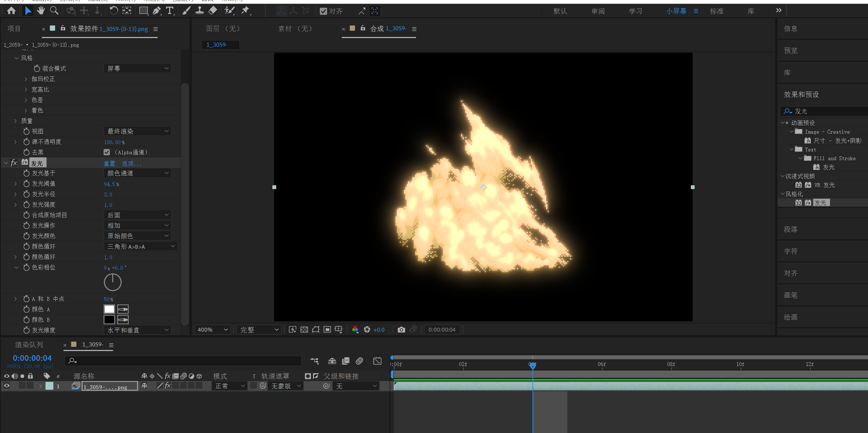This screenshot has width=868, height=433.
Task: Enable motion blur icon in timeline
Action: (x=360, y=361)
